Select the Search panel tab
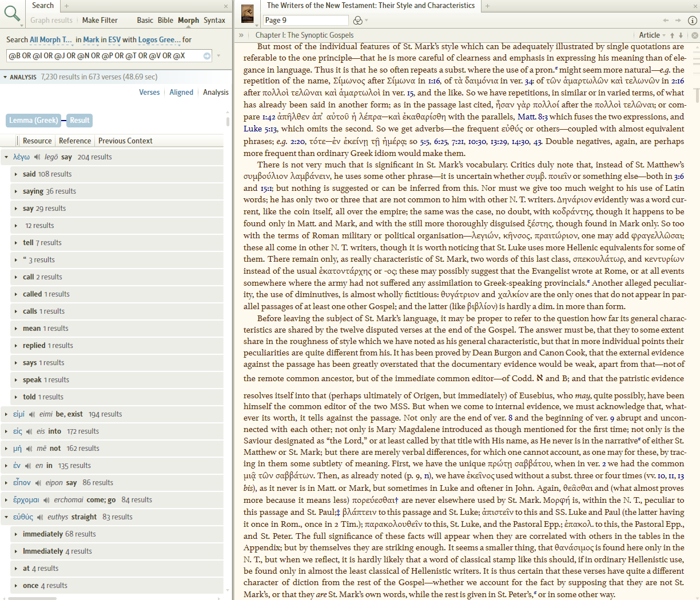Viewport: 700px width, 600px height. (x=43, y=6)
